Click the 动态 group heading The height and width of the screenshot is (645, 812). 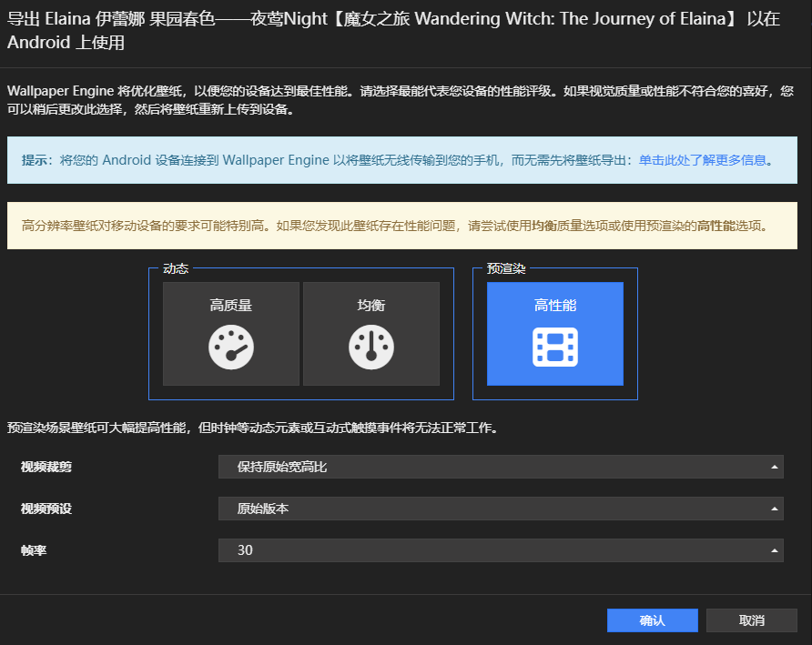tap(176, 268)
